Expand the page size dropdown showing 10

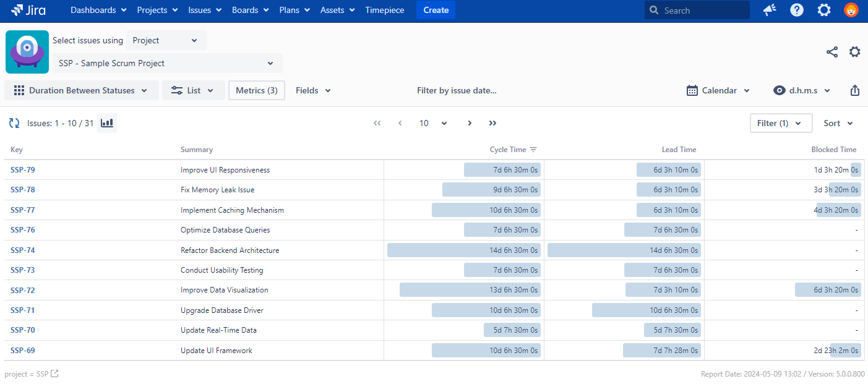click(x=432, y=123)
